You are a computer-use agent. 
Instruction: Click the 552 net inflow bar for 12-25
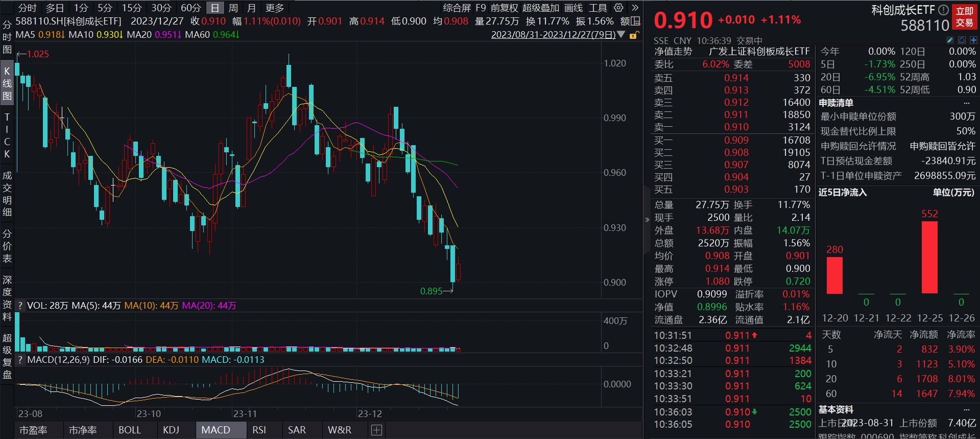click(929, 257)
